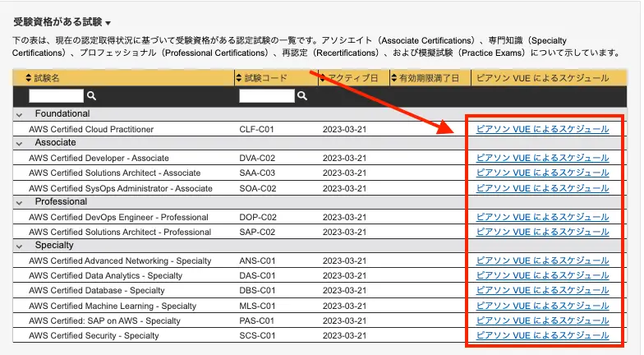The image size is (644, 355).
Task: Collapse the Foundational group chevron
Action: pos(20,115)
